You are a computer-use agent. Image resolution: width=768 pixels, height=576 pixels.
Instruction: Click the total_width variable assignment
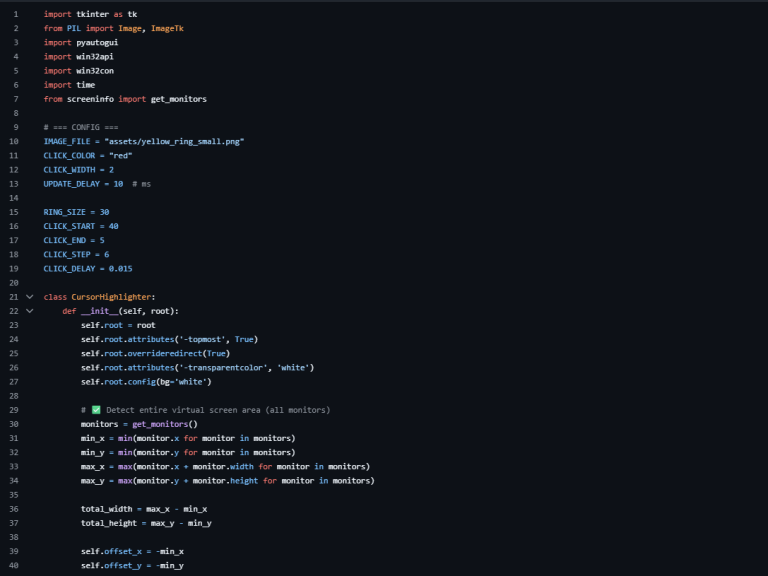point(106,509)
